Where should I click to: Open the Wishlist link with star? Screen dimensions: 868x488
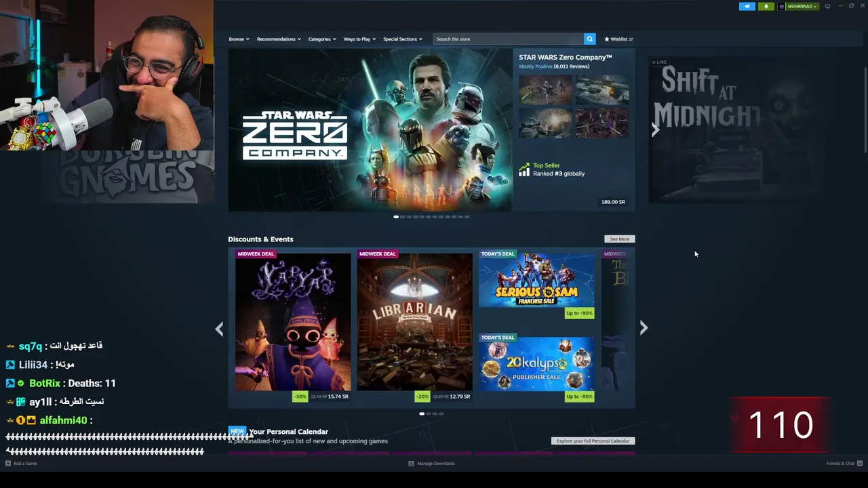pos(618,39)
